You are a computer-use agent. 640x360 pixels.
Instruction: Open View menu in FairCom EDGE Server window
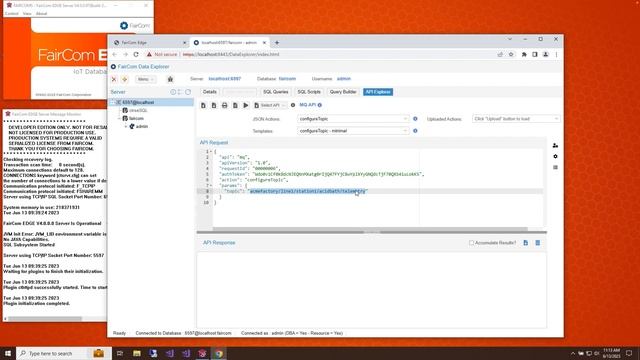coord(27,13)
